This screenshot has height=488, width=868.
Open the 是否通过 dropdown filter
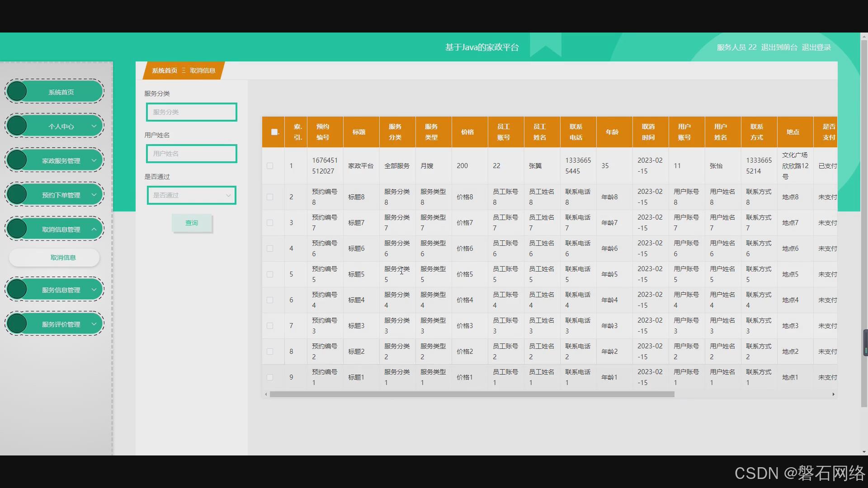(192, 195)
